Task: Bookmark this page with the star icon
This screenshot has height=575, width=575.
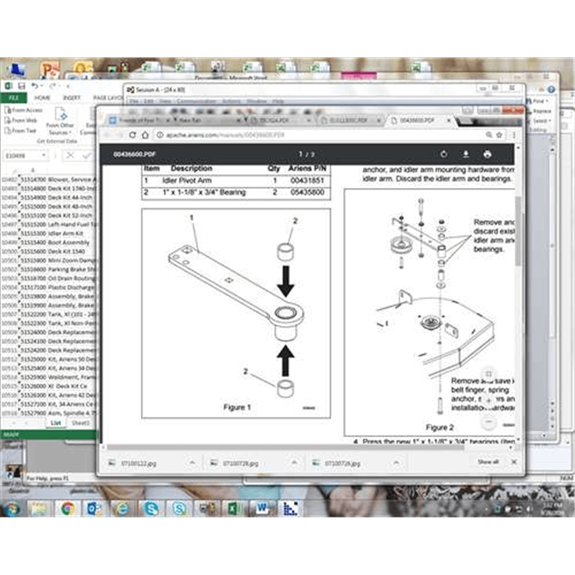Action: (x=499, y=135)
